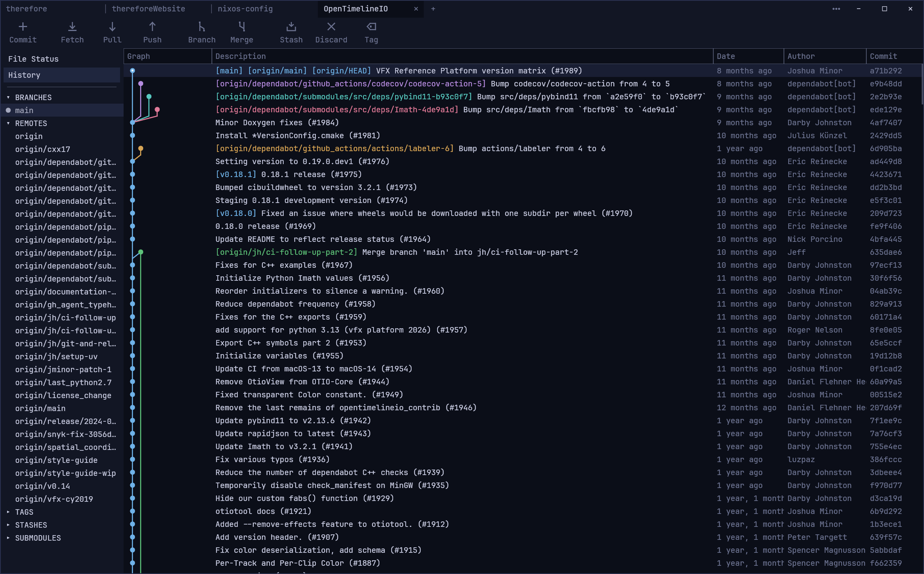The width and height of the screenshot is (924, 574).
Task: Open the three-dots overflow menu
Action: tap(836, 9)
